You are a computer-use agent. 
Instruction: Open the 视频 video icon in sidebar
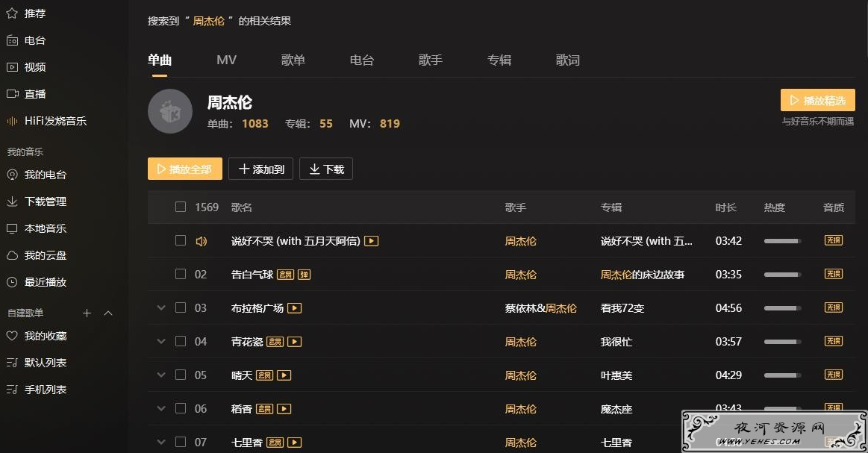[12, 67]
